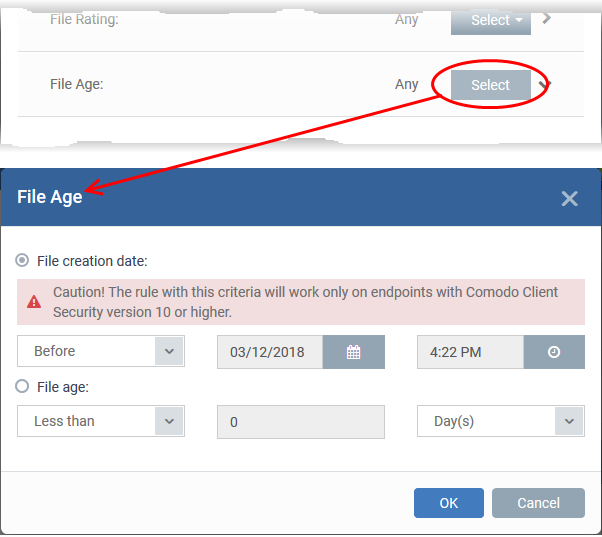Click the Less than dropdown arrow

[x=169, y=421]
